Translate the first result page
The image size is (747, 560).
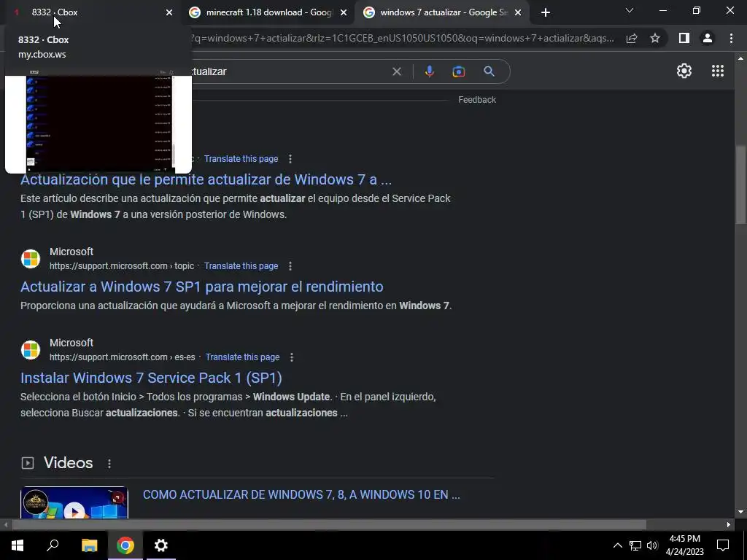click(241, 158)
